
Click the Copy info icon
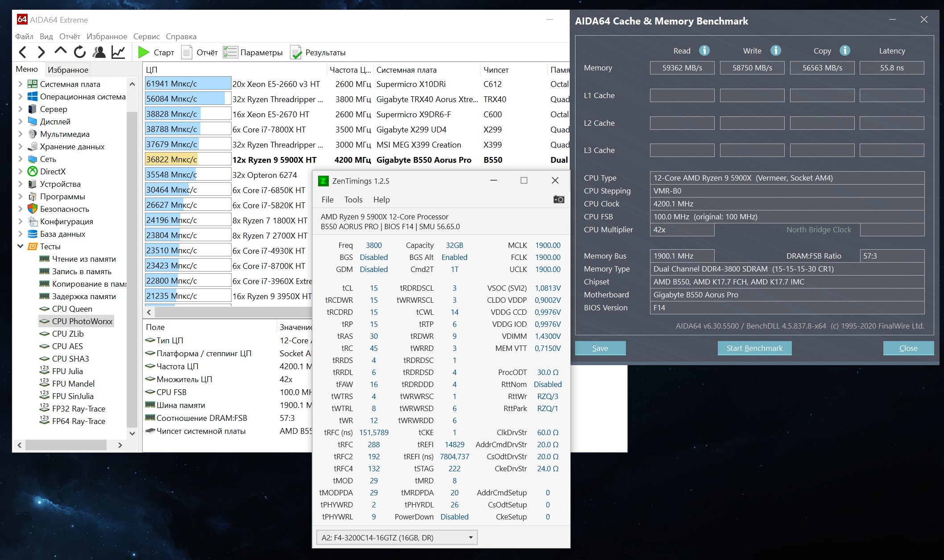[845, 50]
